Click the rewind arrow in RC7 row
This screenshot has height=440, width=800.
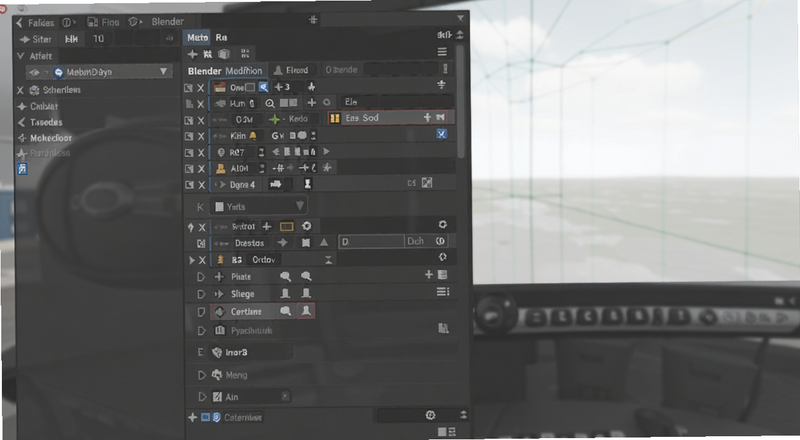click(x=276, y=152)
